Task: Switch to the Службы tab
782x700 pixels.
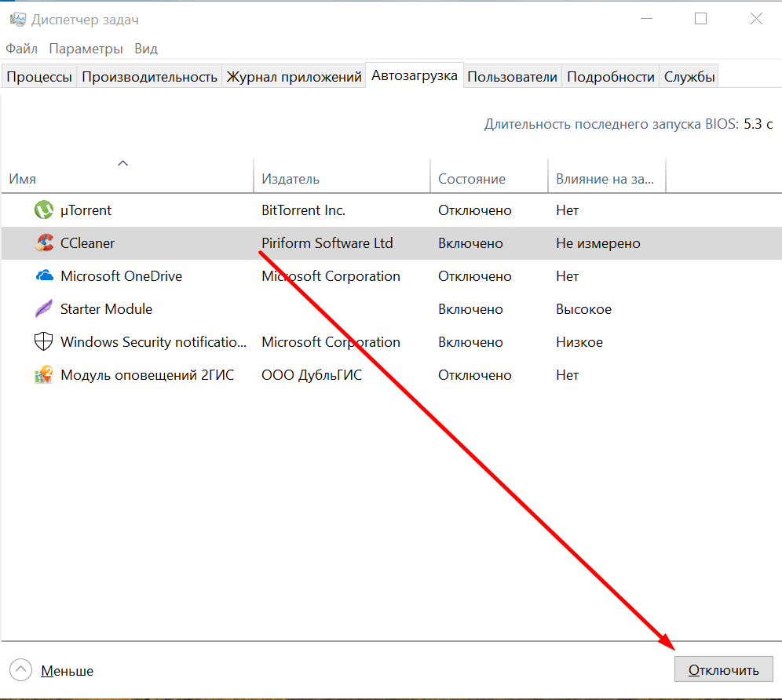Action: click(689, 76)
